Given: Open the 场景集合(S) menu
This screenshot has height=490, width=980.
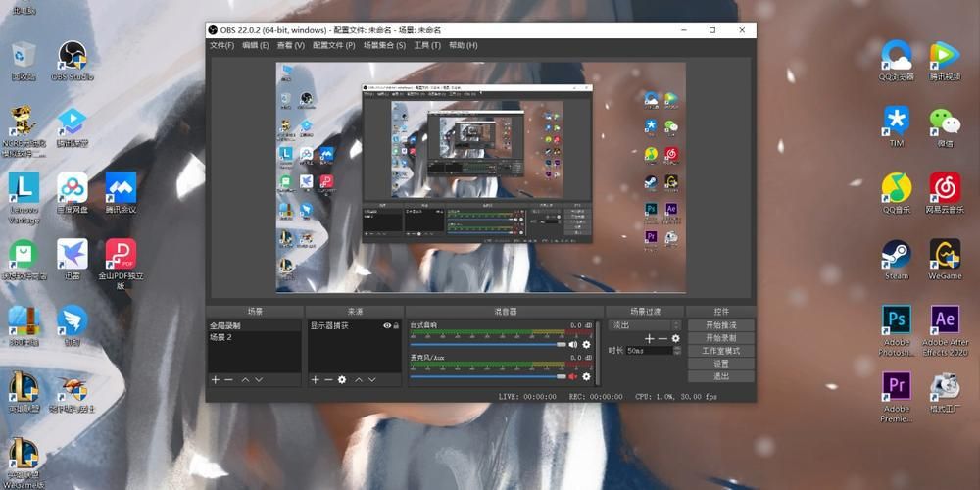Looking at the screenshot, I should 384,46.
